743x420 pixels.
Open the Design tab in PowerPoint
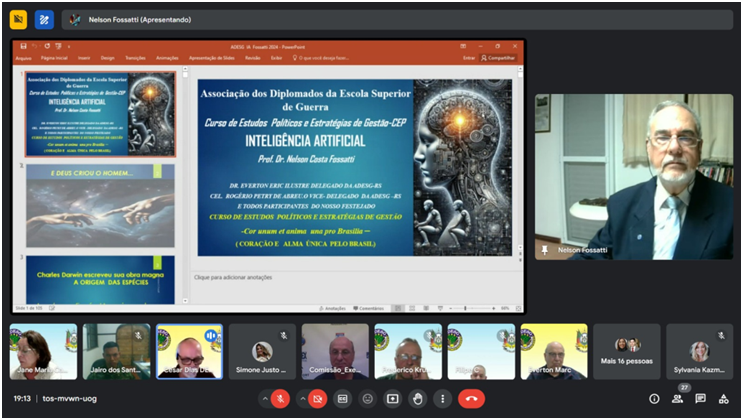(107, 58)
